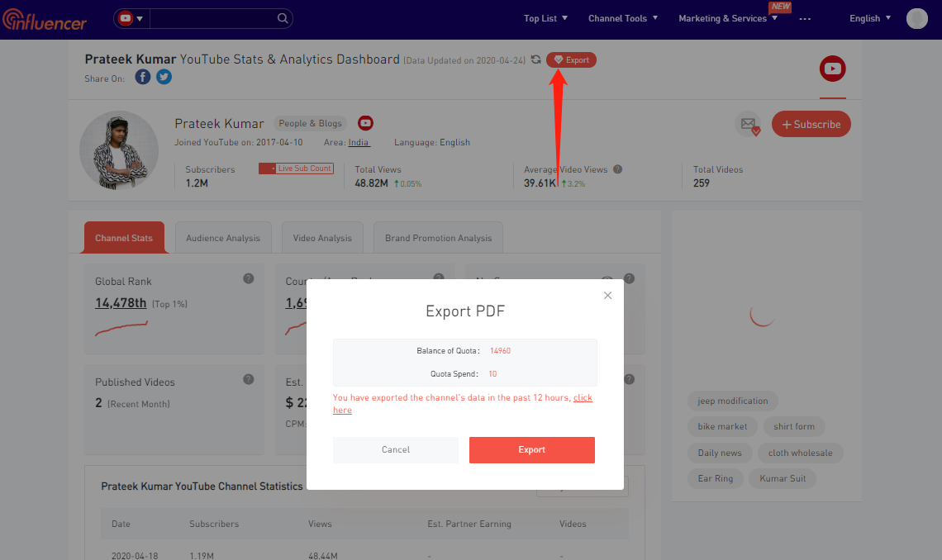Screen dimensions: 942x560
Task: Expand the Top List menu
Action: click(x=545, y=19)
